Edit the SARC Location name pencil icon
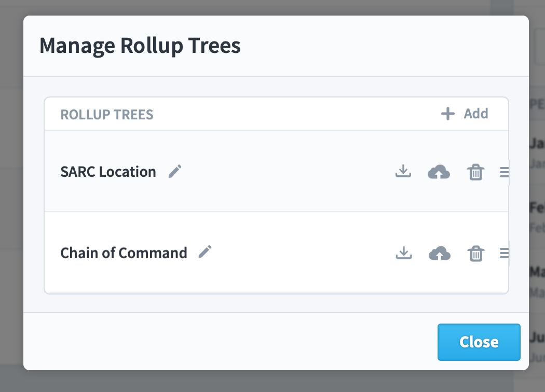The height and width of the screenshot is (392, 545). 175,172
